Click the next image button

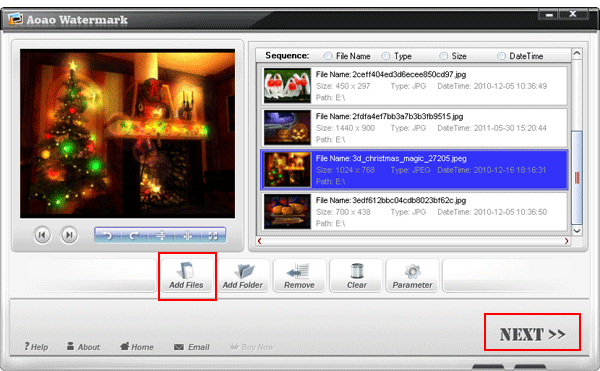(x=69, y=234)
